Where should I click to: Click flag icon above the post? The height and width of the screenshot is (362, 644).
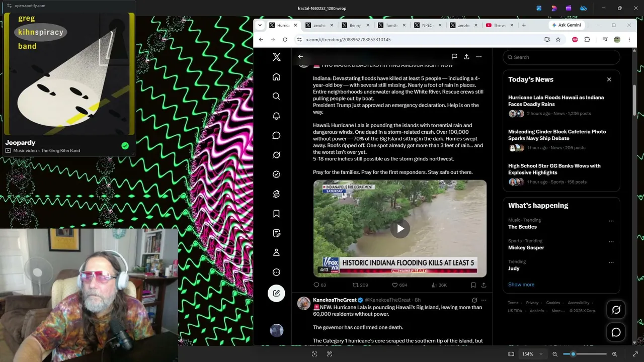(454, 57)
